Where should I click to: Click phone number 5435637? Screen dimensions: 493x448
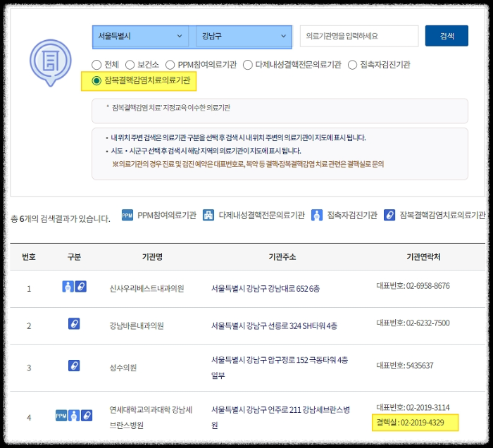pos(420,366)
